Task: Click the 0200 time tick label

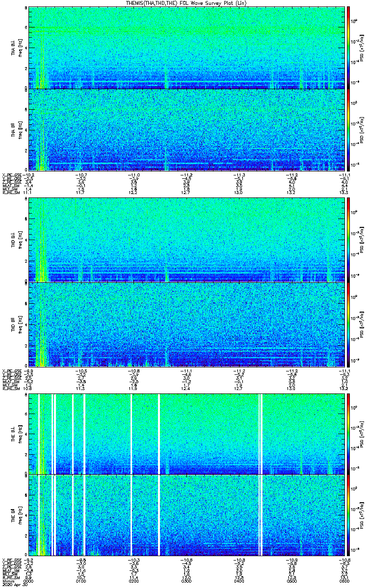Action: coord(133,581)
